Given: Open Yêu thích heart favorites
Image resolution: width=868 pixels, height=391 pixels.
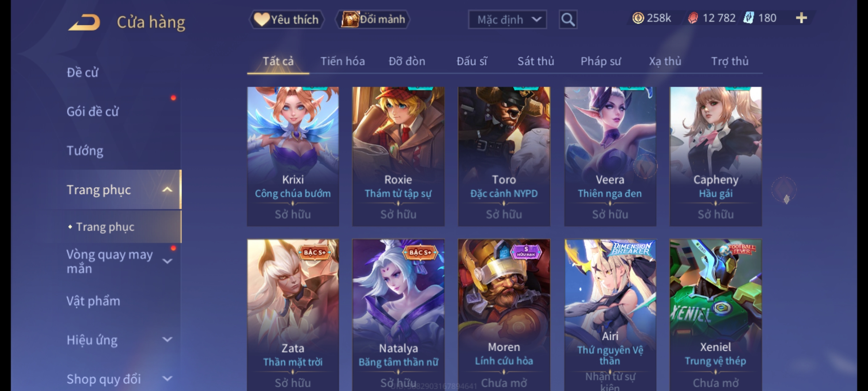Looking at the screenshot, I should click(286, 20).
